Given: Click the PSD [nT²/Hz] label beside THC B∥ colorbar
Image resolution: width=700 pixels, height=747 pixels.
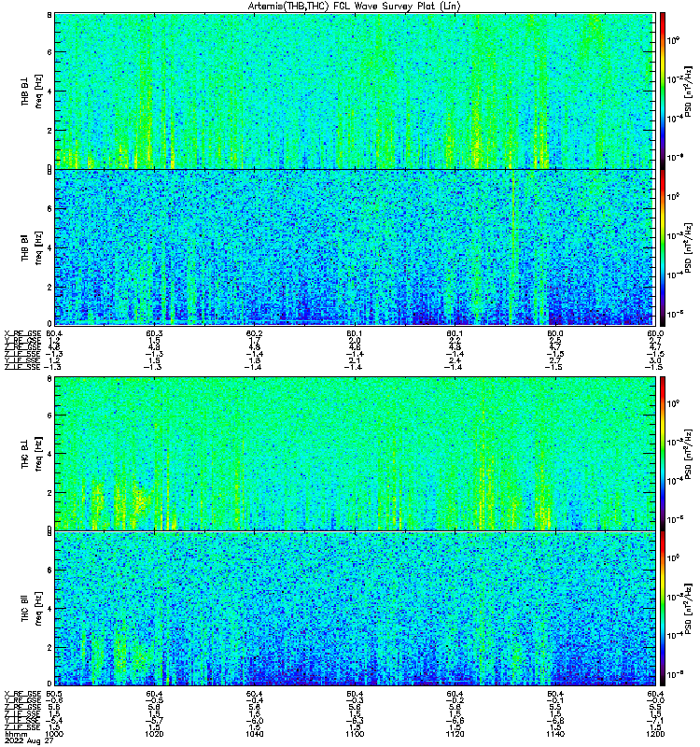Looking at the screenshot, I should [688, 609].
